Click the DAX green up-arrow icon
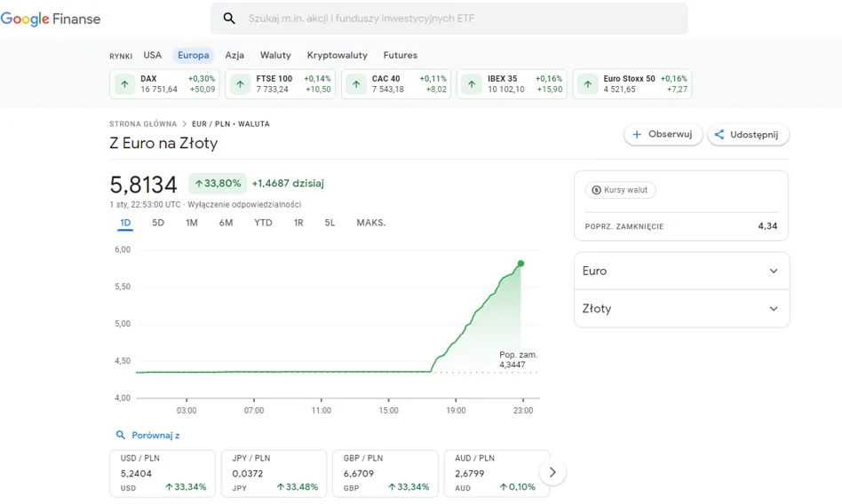The height and width of the screenshot is (504, 842). click(x=124, y=84)
